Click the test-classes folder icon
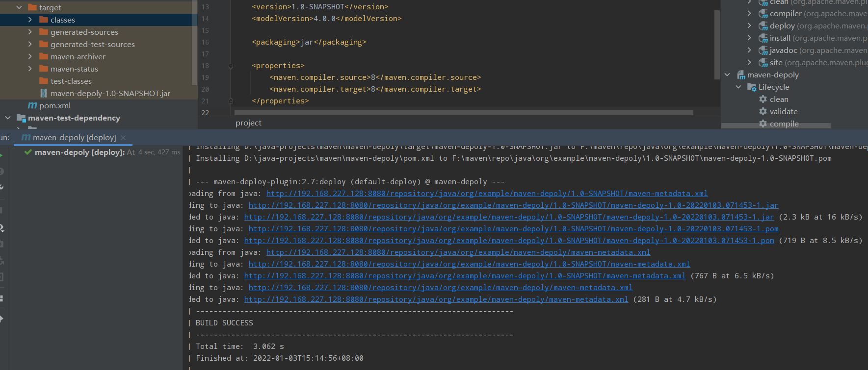868x370 pixels. tap(44, 81)
